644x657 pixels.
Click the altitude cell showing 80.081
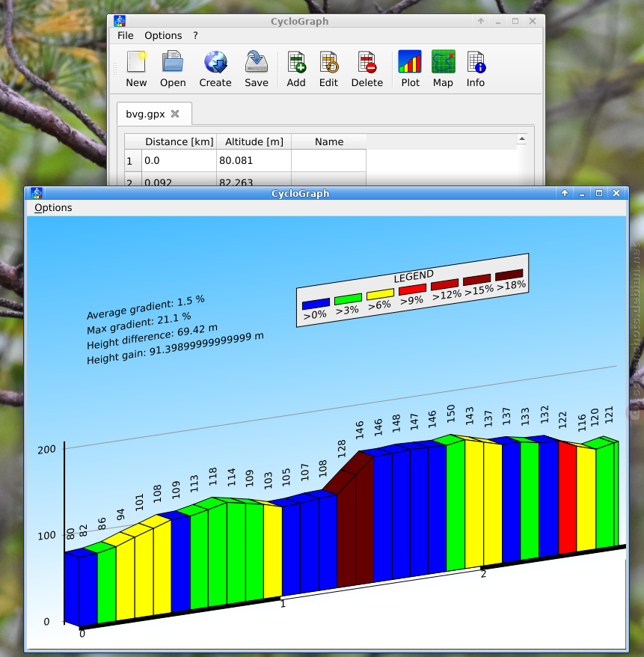point(254,161)
